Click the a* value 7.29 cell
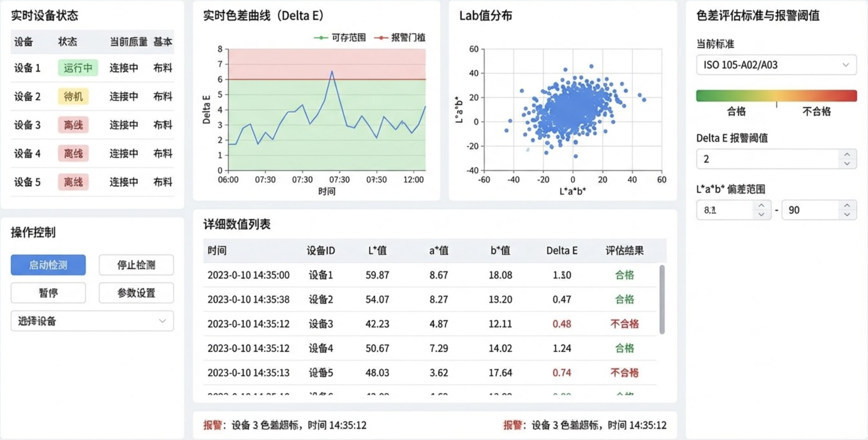Screen dimensions: 868x440 point(439,348)
